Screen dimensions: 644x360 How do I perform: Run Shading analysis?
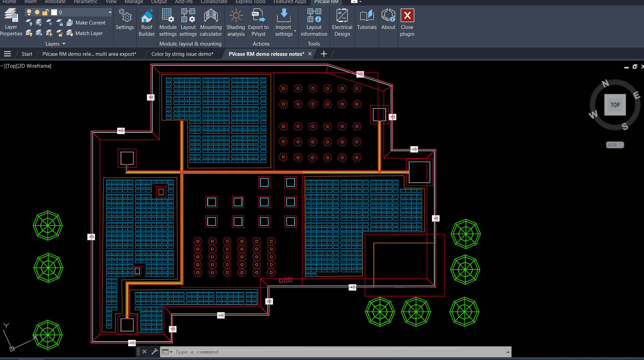236,23
